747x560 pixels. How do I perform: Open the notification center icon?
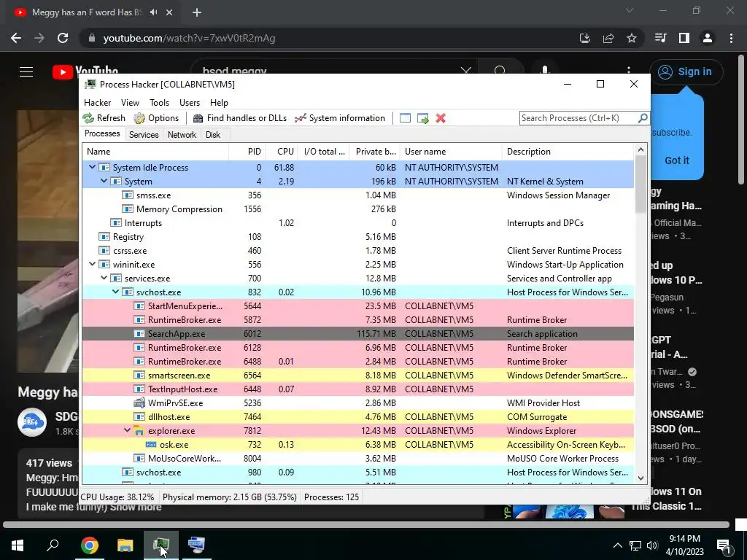[x=724, y=545]
